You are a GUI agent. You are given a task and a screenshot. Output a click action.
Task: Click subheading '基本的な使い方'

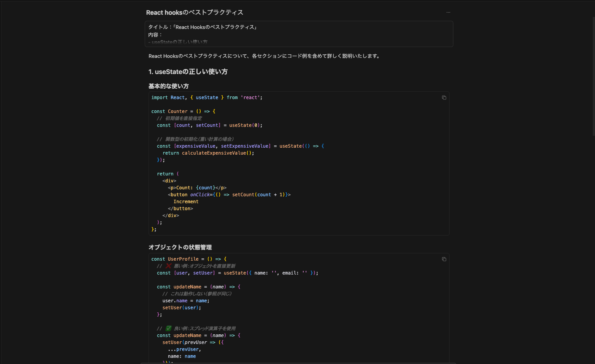pos(169,86)
